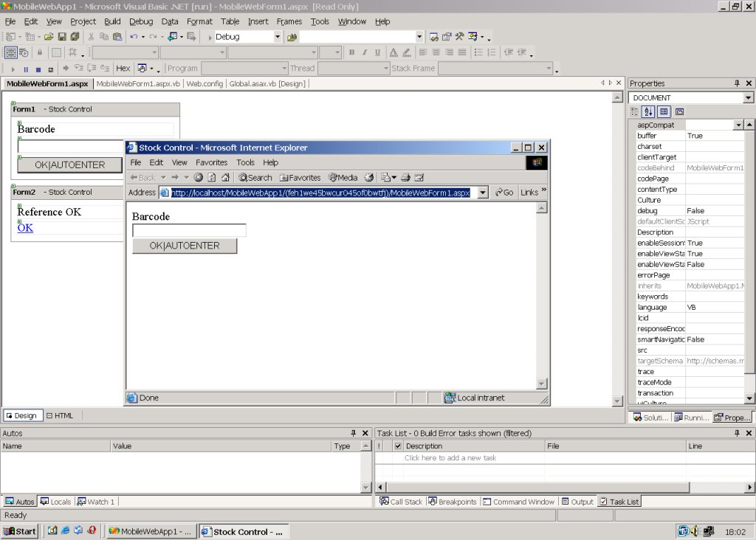Screen dimensions: 756x540
Task: Open the Command Window tab
Action: [x=519, y=502]
